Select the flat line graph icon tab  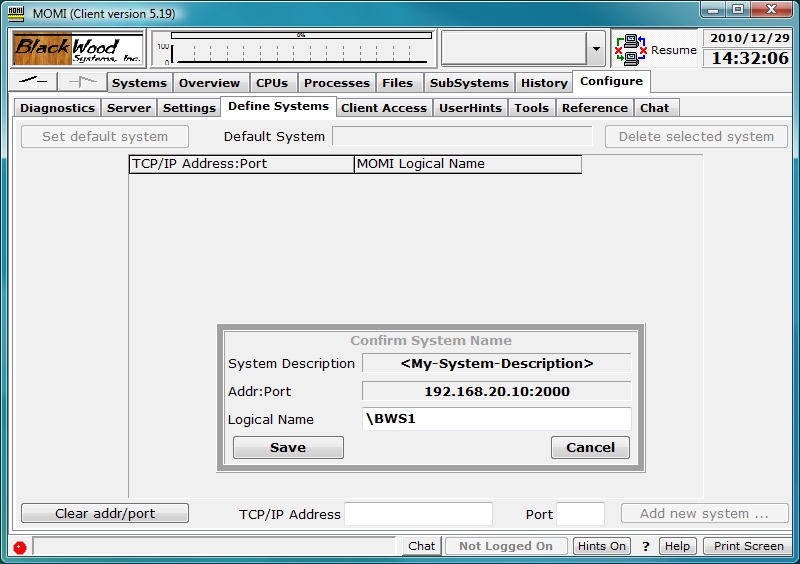[33, 82]
